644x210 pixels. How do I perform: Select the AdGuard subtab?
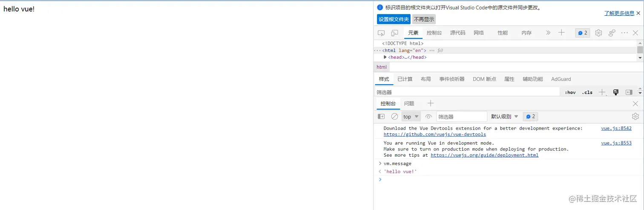[561, 79]
